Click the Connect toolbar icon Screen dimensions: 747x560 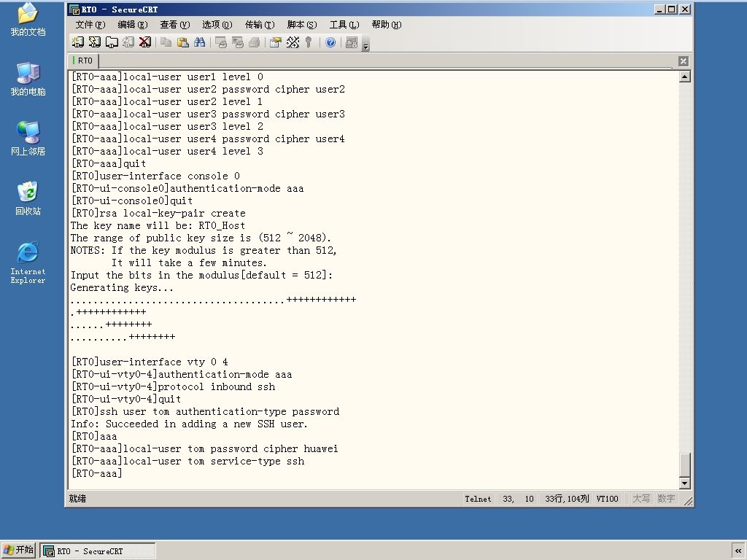pos(77,42)
